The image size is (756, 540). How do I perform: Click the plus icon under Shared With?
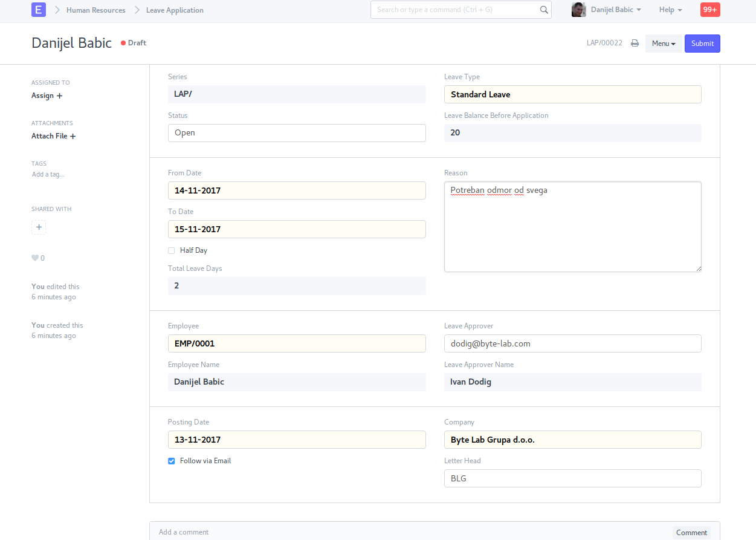tap(39, 227)
